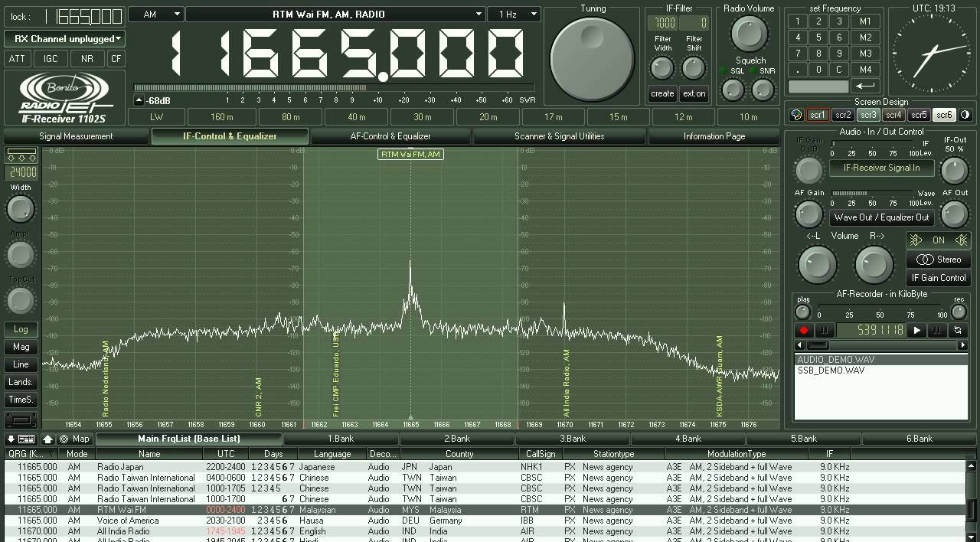Toggle the CF button
The width and height of the screenshot is (980, 542).
(116, 58)
